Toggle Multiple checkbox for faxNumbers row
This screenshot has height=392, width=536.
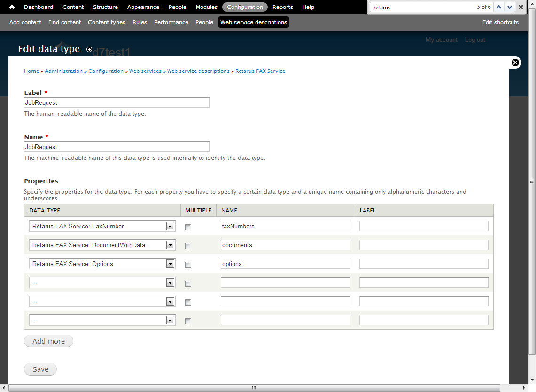[188, 227]
